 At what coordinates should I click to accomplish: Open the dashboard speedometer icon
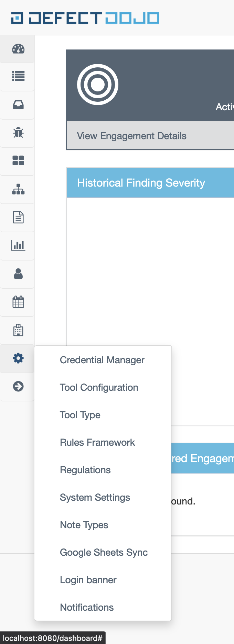click(x=17, y=49)
